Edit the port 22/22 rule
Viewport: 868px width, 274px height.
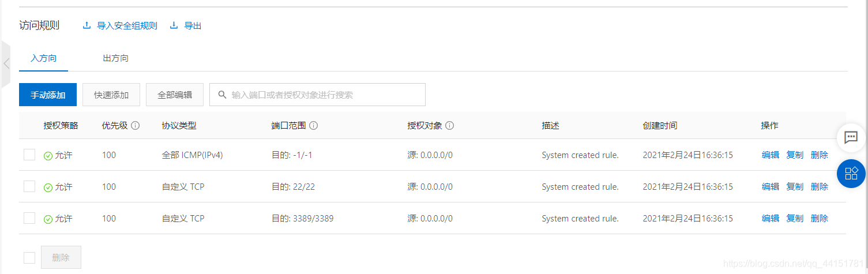click(x=771, y=186)
